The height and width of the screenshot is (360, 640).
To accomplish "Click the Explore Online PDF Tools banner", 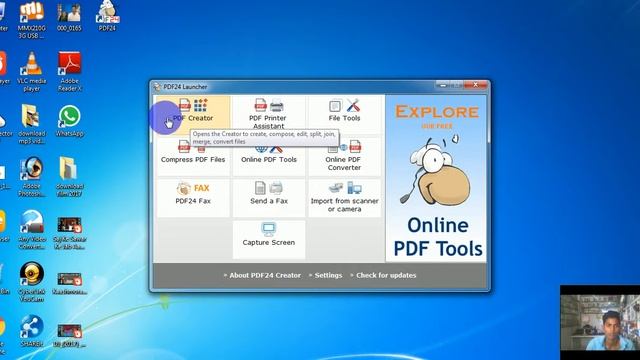I will pyautogui.click(x=436, y=178).
